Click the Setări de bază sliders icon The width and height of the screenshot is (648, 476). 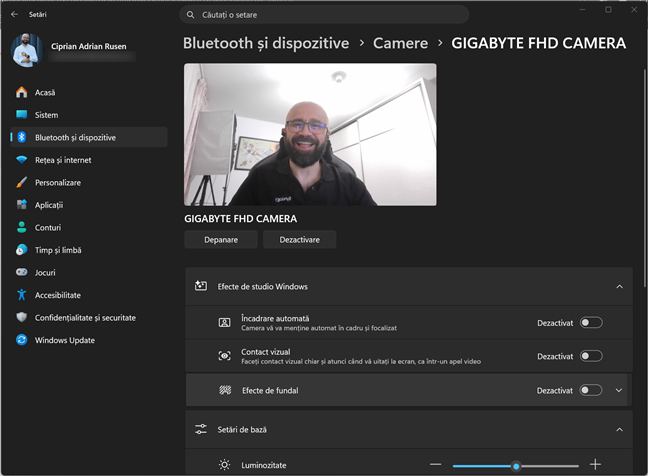201,429
